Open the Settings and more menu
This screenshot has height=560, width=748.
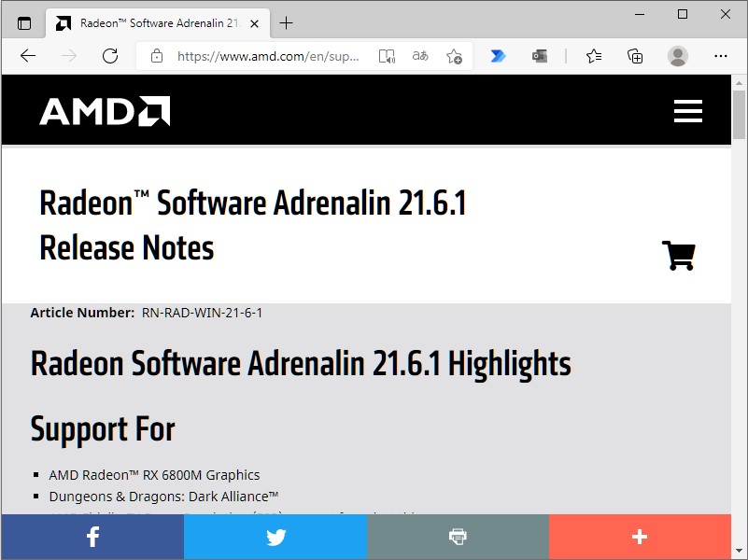[x=721, y=56]
